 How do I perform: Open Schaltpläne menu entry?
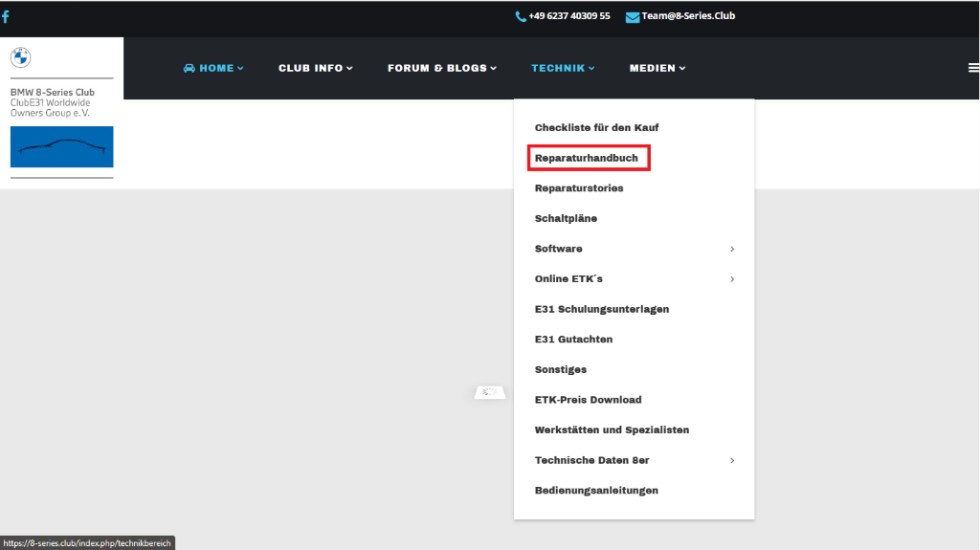click(x=566, y=218)
